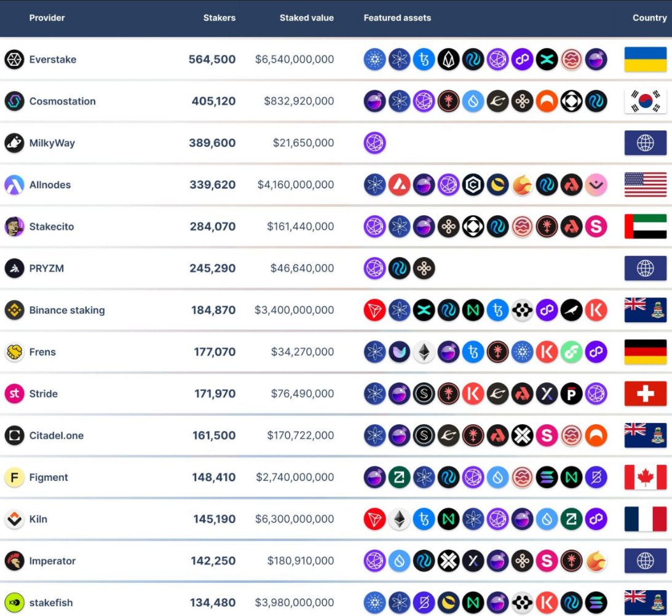This screenshot has width=672, height=616.
Task: Open the Figment provider link
Action: [49, 478]
